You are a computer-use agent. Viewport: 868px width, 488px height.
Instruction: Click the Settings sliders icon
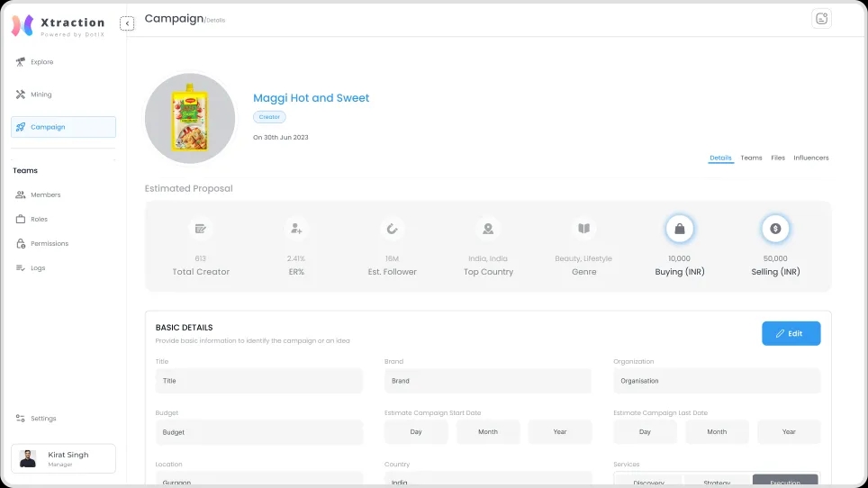21,419
